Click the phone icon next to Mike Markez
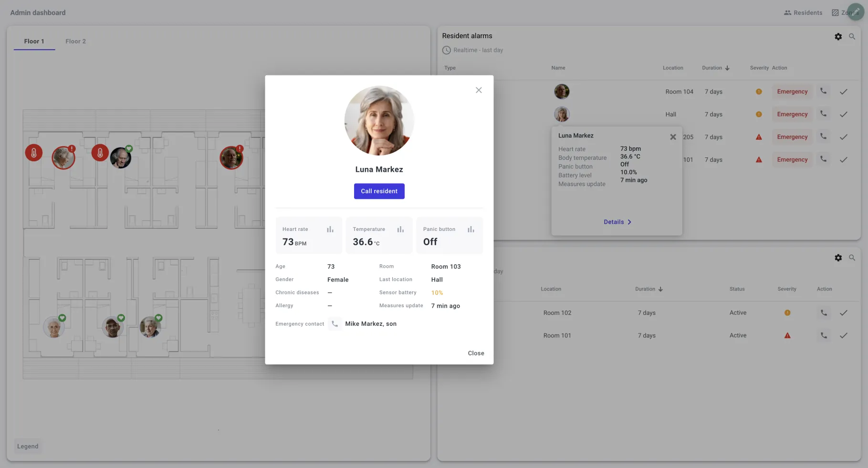 tap(335, 323)
